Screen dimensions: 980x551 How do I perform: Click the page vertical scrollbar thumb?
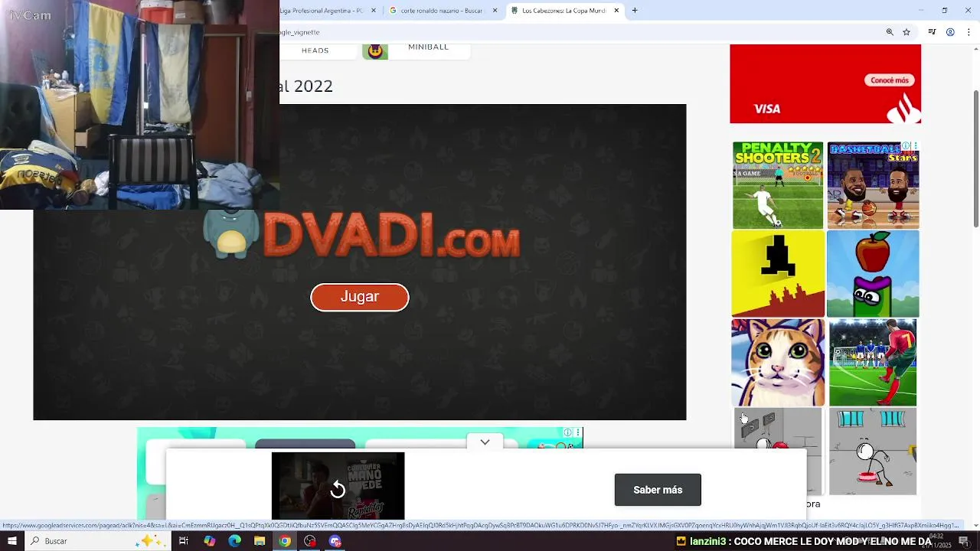click(x=976, y=158)
